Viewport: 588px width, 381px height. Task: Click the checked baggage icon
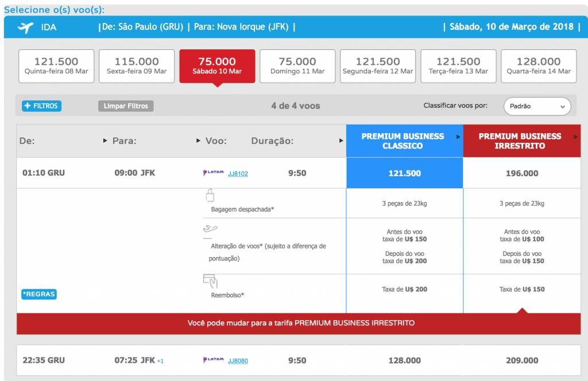[x=209, y=197]
